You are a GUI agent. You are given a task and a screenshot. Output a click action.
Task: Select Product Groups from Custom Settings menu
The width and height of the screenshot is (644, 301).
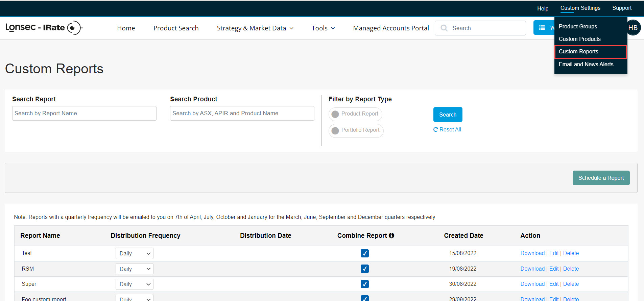point(578,26)
